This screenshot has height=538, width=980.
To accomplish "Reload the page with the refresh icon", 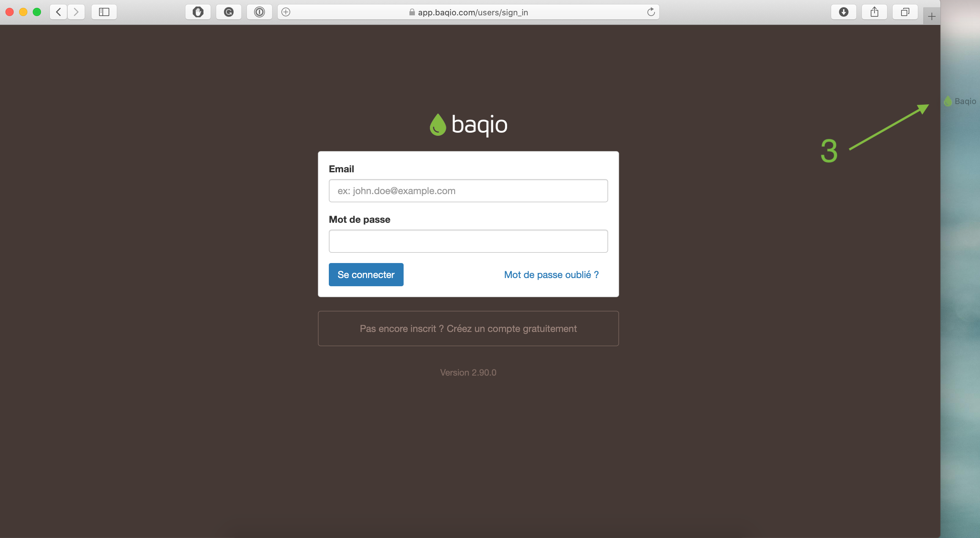I will point(651,12).
